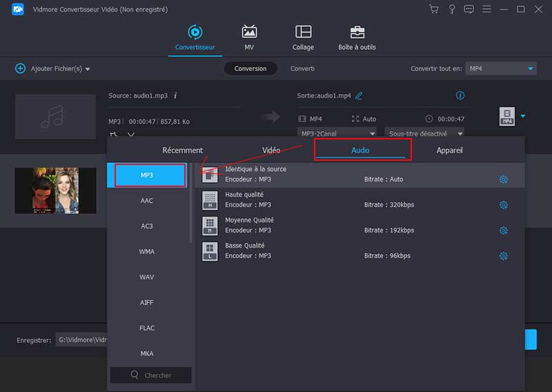The image size is (552, 392).
Task: Click the source info icon next to audio1.mp3
Action: coord(175,95)
